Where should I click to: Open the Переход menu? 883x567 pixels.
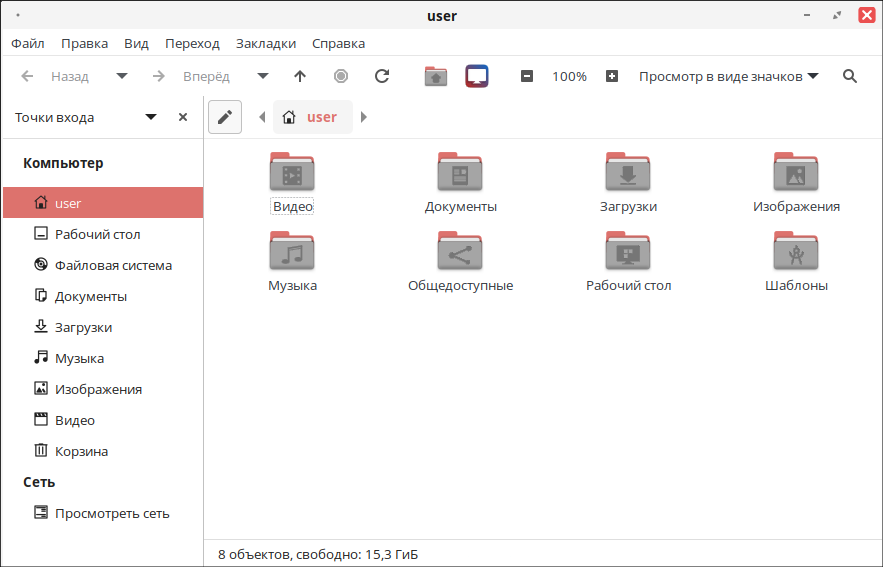pyautogui.click(x=192, y=43)
